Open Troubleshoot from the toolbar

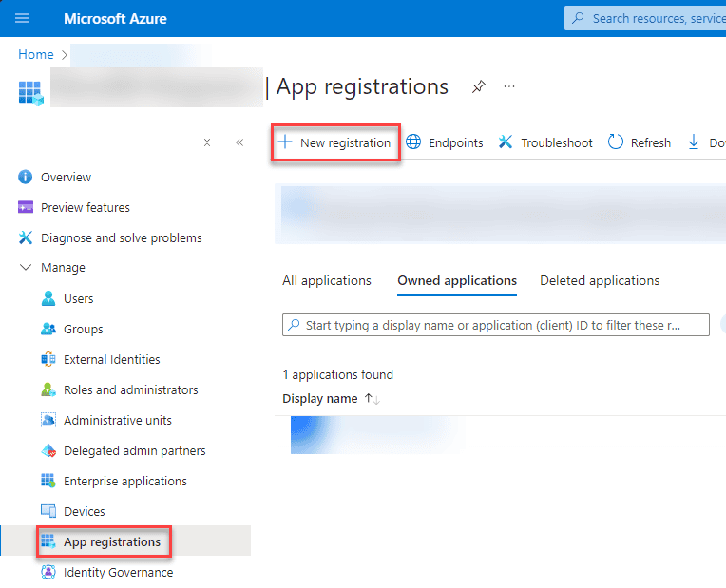click(x=545, y=142)
